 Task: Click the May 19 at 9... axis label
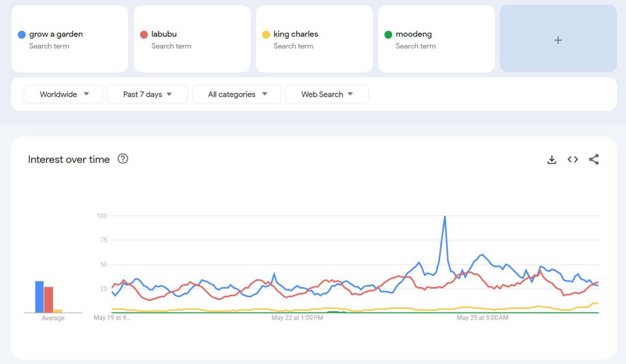112,317
